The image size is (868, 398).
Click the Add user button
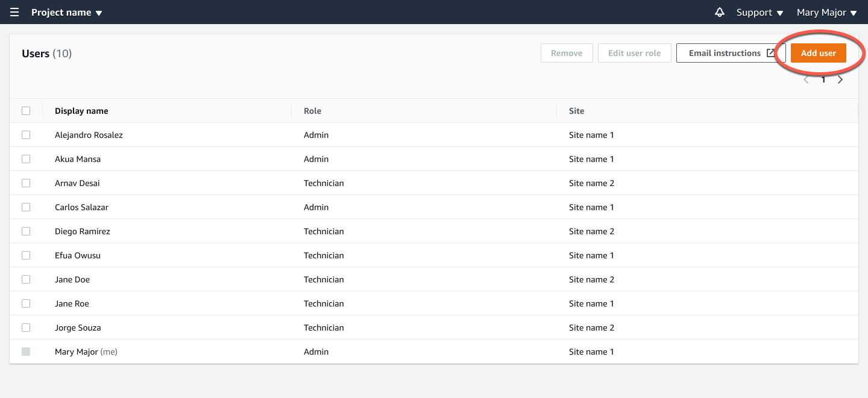click(818, 53)
